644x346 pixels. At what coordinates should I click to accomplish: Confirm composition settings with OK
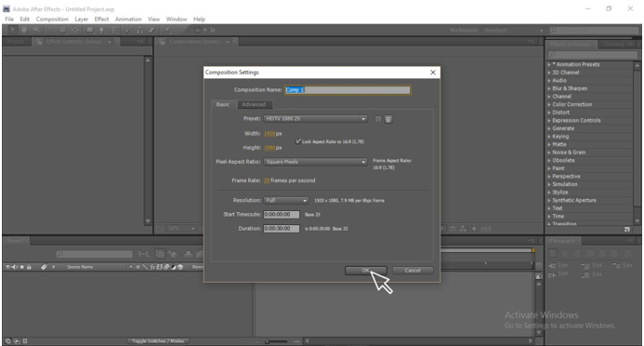[x=365, y=271]
